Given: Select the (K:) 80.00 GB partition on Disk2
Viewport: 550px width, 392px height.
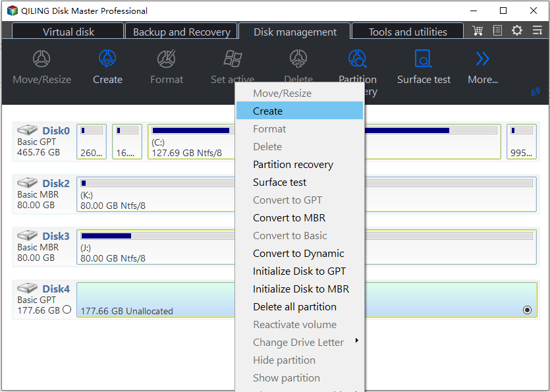Looking at the screenshot, I should pos(155,194).
